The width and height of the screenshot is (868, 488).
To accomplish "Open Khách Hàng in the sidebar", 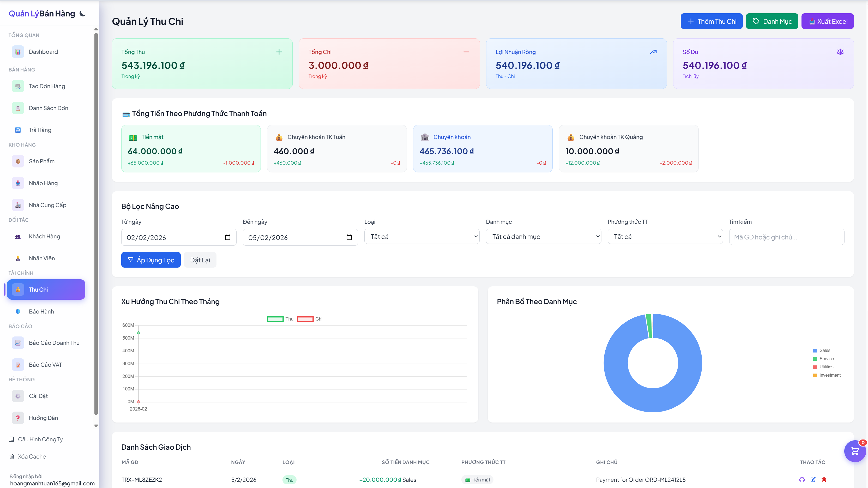I will (x=44, y=237).
